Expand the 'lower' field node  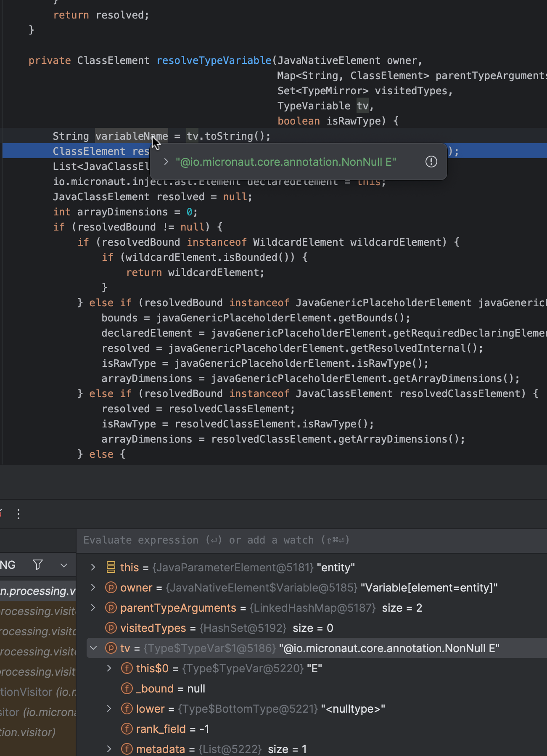click(109, 709)
